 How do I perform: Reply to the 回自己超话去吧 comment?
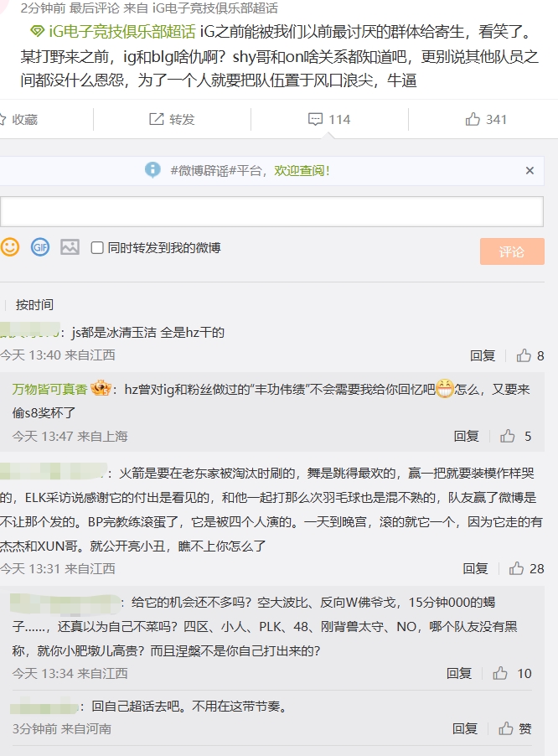click(464, 728)
